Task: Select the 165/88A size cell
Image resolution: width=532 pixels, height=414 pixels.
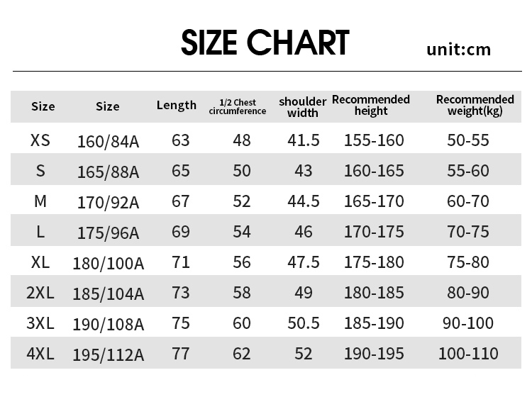Action: (x=109, y=172)
